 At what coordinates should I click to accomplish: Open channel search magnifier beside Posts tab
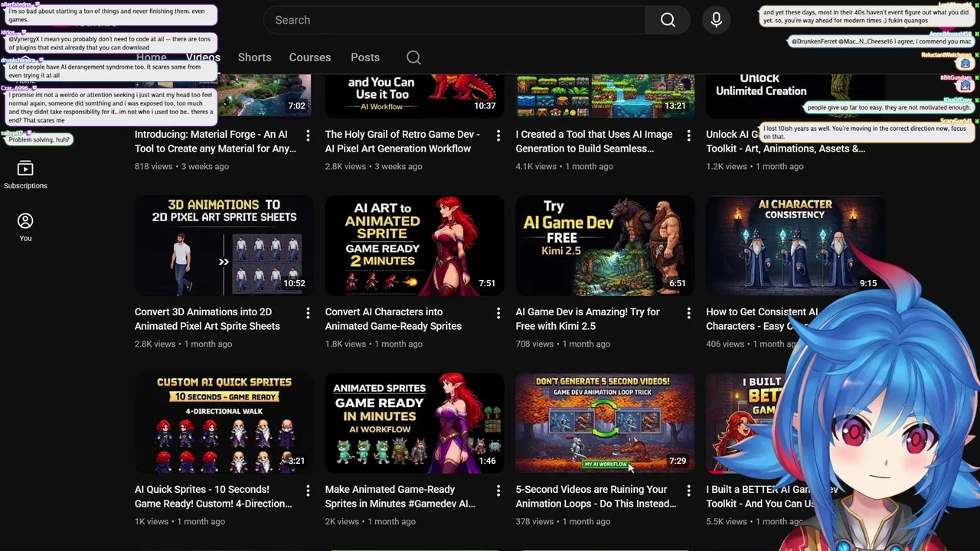[x=413, y=57]
